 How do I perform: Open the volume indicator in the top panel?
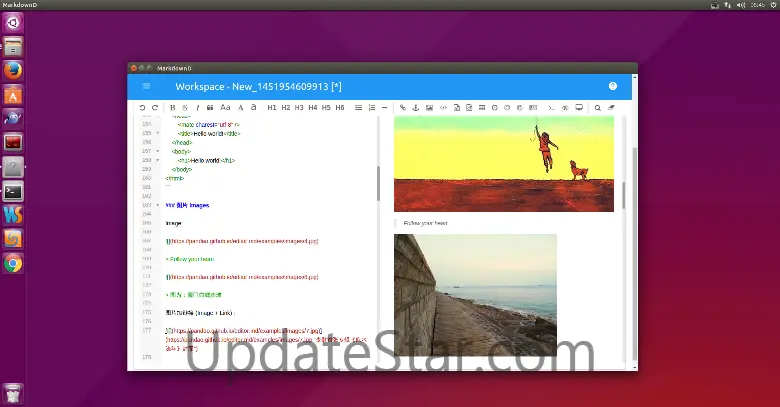click(x=741, y=4)
